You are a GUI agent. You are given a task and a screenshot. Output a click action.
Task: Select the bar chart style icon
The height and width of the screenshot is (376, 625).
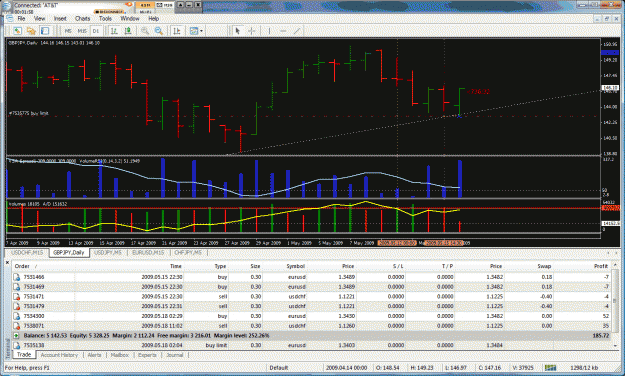tap(114, 31)
